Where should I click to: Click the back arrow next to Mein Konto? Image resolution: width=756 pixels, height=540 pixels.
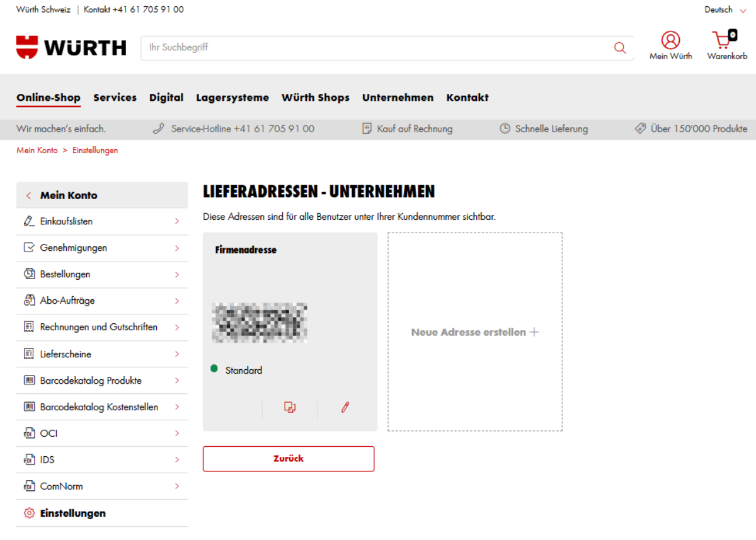pyautogui.click(x=28, y=195)
